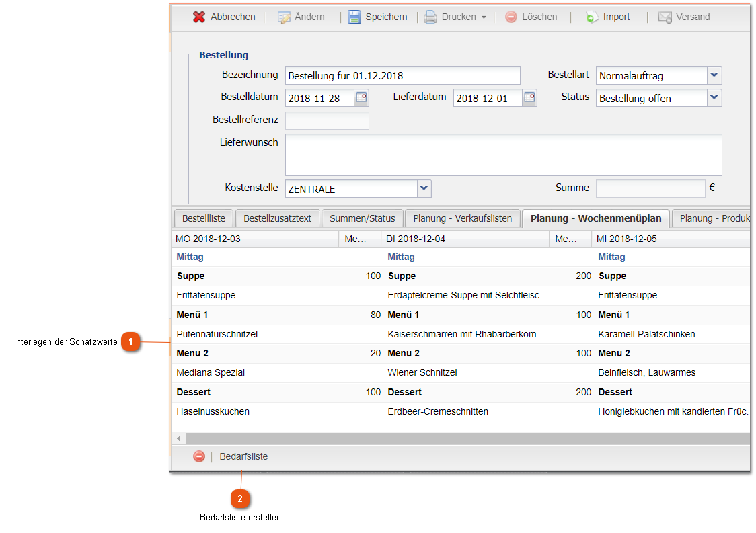Click the Speichern label

(x=386, y=17)
